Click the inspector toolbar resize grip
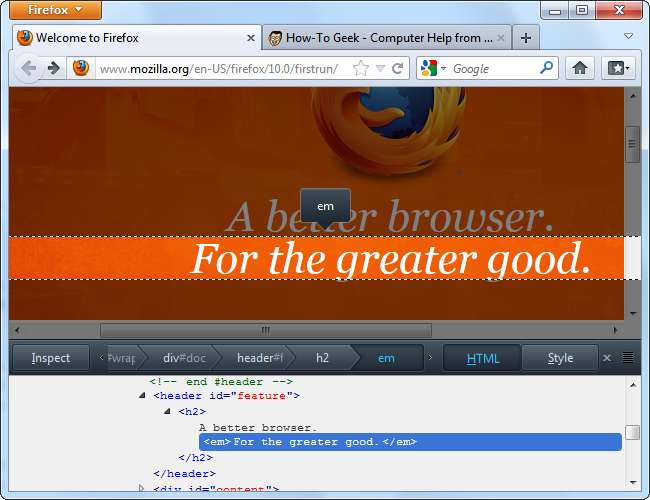 tap(628, 358)
